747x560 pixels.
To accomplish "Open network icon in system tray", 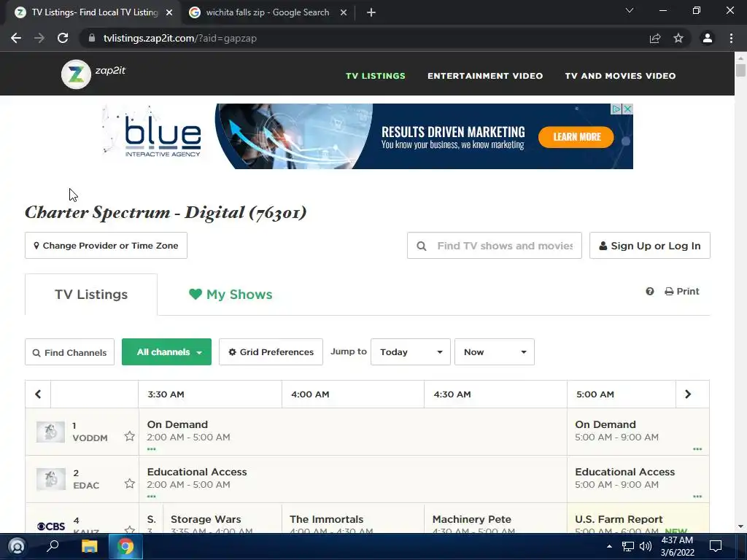I will 628,546.
